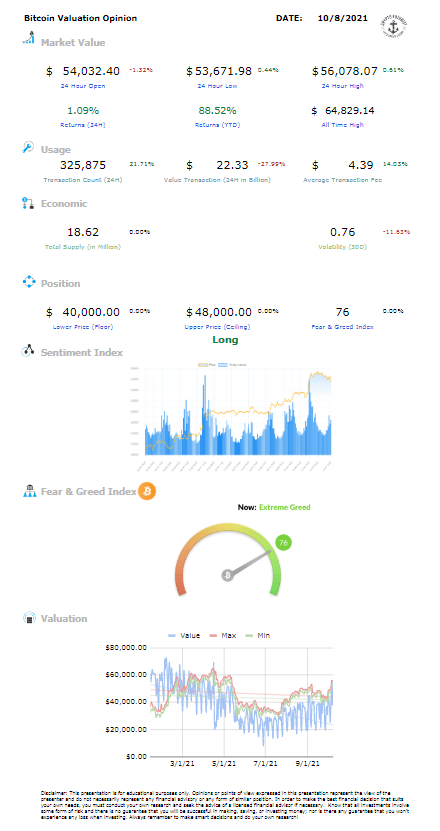440x831 pixels.
Task: Toggle the Value series in Valuation legend
Action: tap(183, 635)
